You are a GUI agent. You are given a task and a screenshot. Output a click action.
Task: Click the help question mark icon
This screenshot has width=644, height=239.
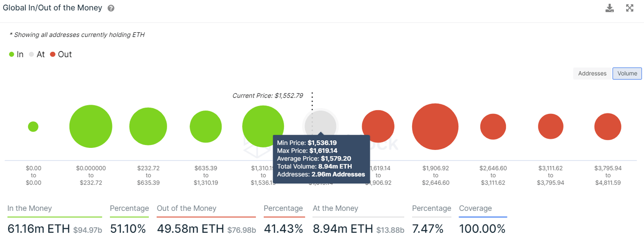111,8
